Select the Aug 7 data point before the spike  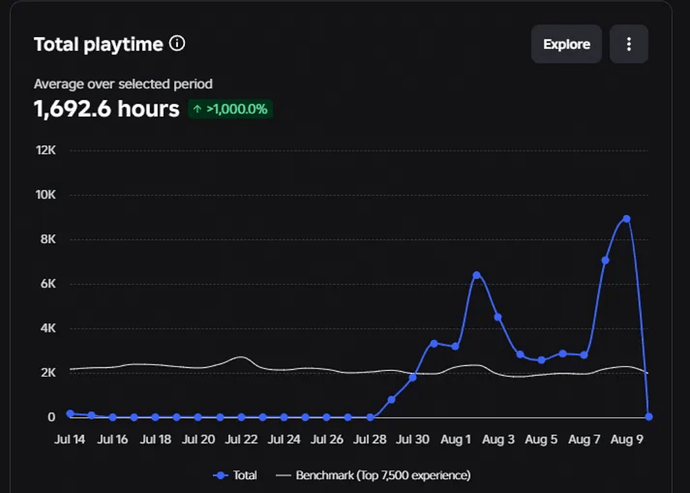[584, 355]
